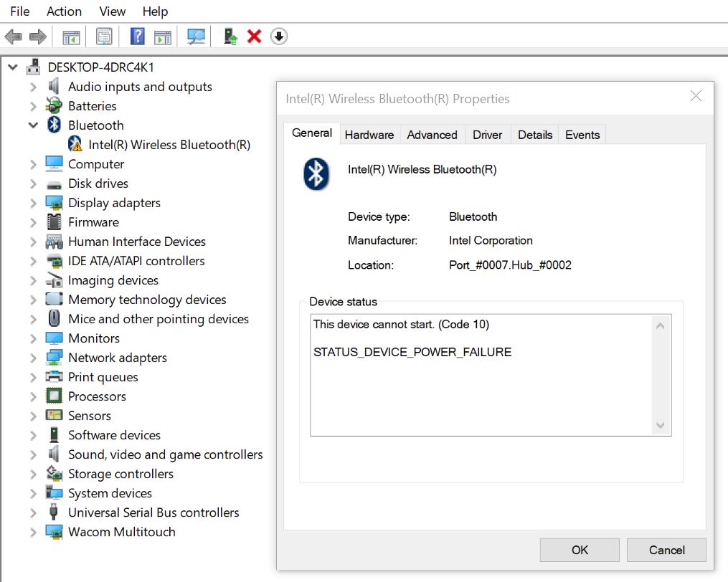Viewport: 728px width, 582px height.
Task: Switch to the Driver tab
Action: pos(488,135)
